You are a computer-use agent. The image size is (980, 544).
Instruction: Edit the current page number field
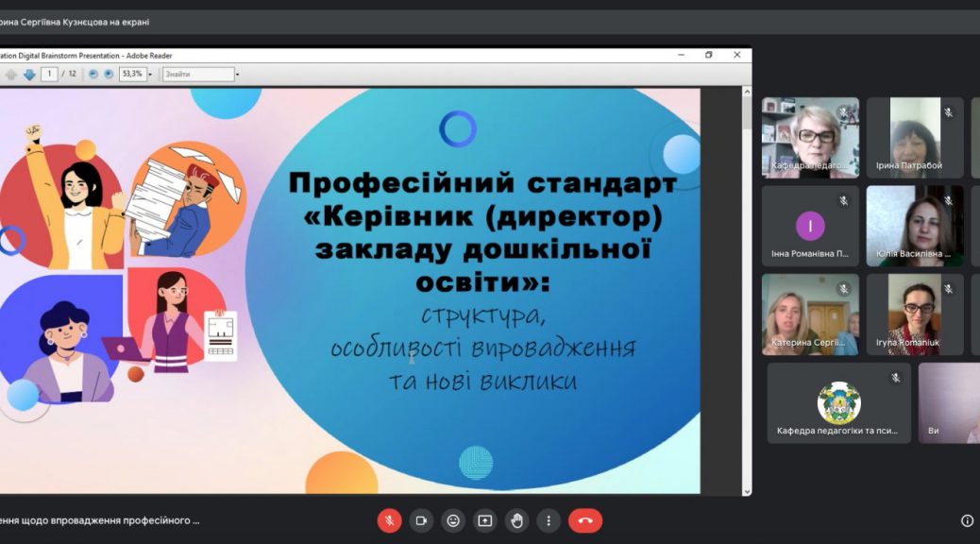(49, 74)
